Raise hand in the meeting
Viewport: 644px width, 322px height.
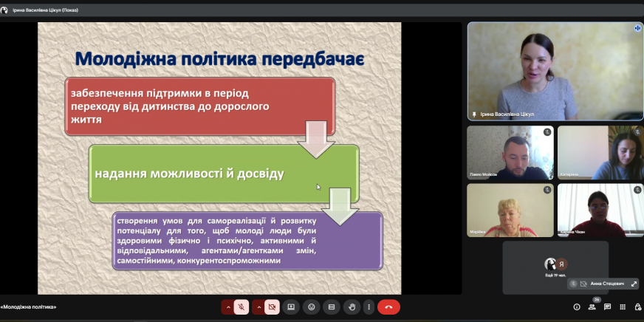(352, 306)
